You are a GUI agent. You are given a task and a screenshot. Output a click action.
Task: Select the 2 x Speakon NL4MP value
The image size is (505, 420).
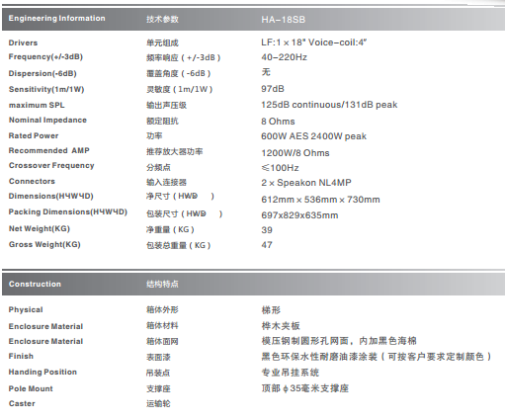306,183
